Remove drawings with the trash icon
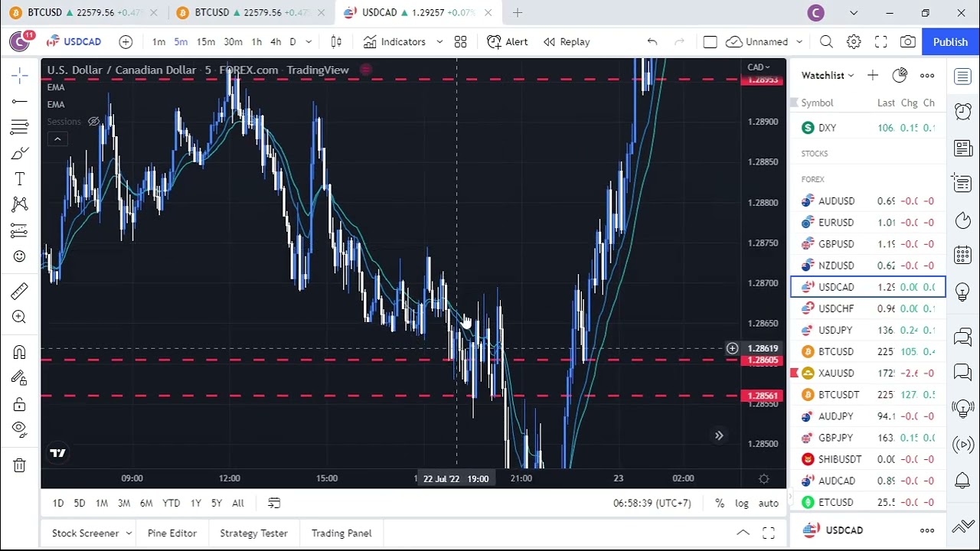The width and height of the screenshot is (980, 551). [x=19, y=465]
